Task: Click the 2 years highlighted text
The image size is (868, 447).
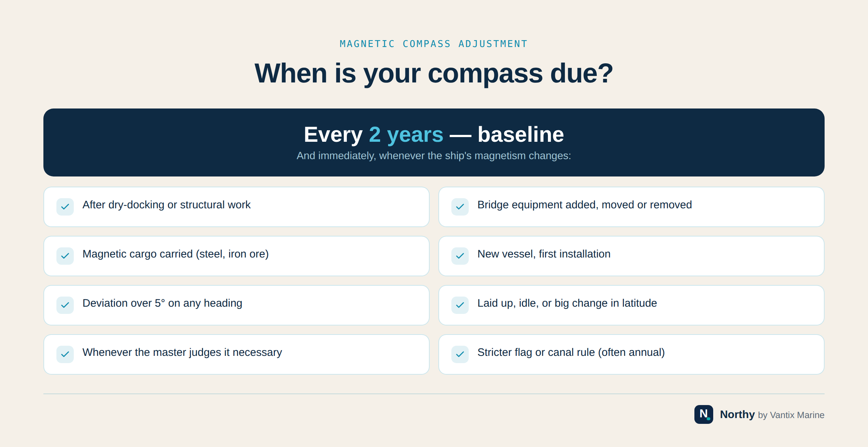Action: click(406, 135)
